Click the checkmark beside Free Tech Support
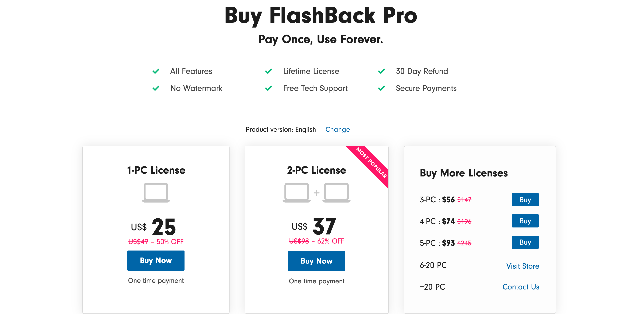Screen dimensions: 644x314 click(269, 88)
